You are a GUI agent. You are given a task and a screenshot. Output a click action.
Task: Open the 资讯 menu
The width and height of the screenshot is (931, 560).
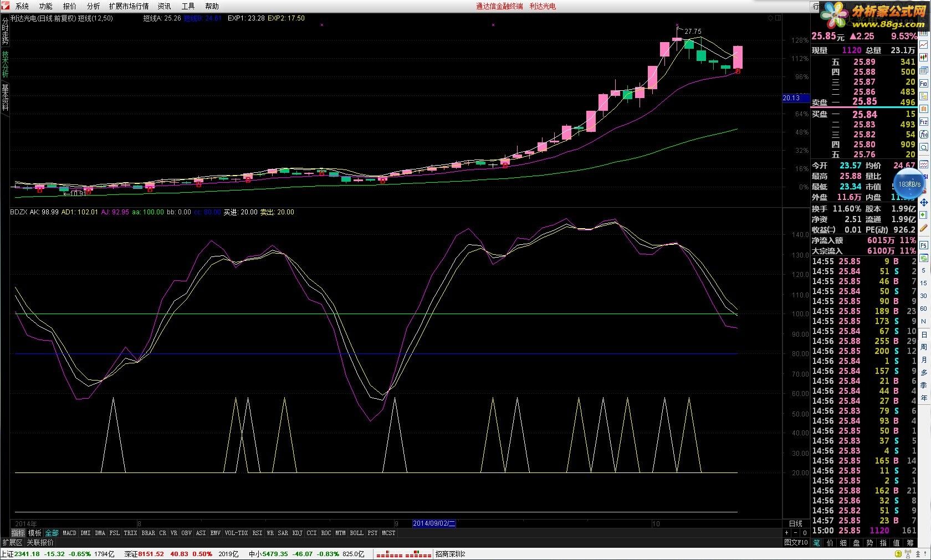165,6
